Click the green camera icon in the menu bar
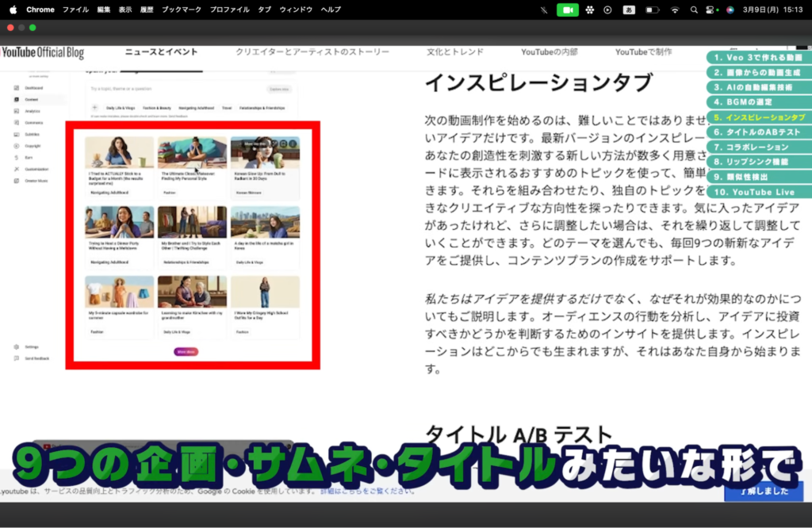The width and height of the screenshot is (812, 528). tap(567, 10)
